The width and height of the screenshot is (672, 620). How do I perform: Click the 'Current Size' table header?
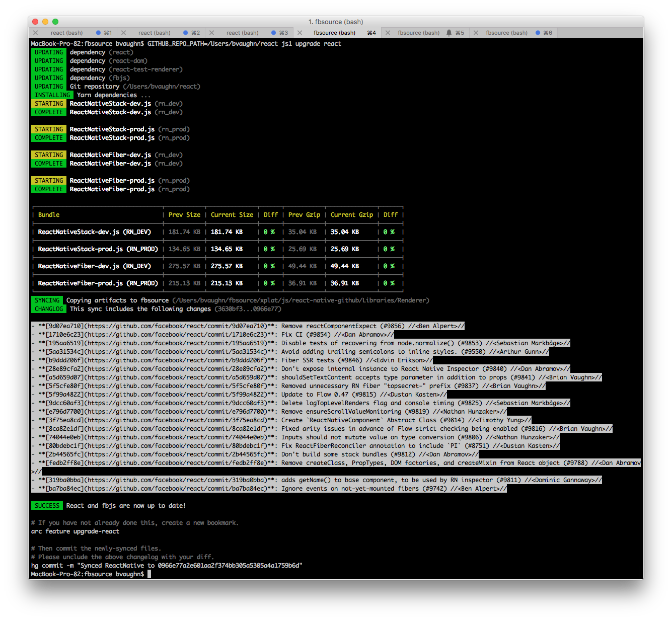tap(232, 215)
